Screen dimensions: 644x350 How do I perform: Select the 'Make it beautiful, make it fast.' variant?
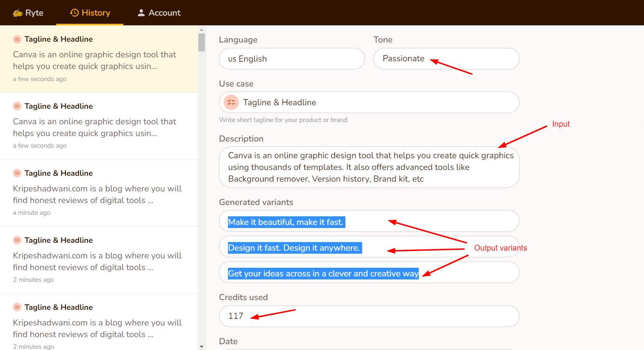point(286,222)
